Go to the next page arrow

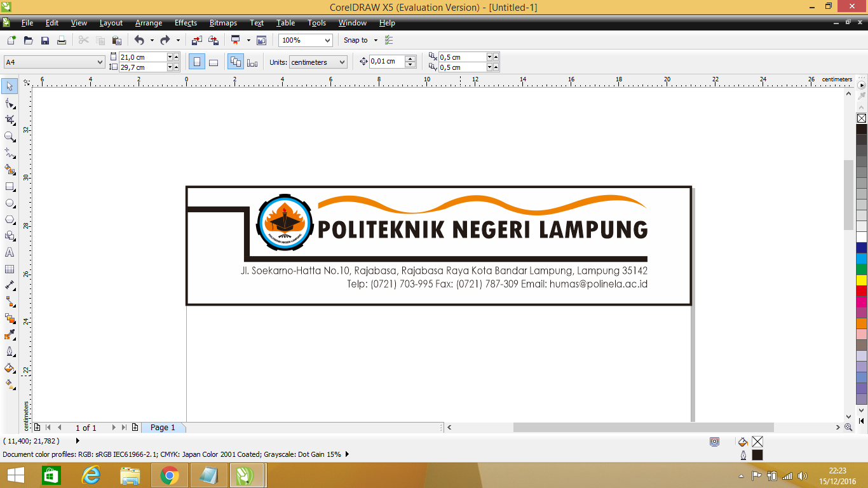pyautogui.click(x=114, y=428)
